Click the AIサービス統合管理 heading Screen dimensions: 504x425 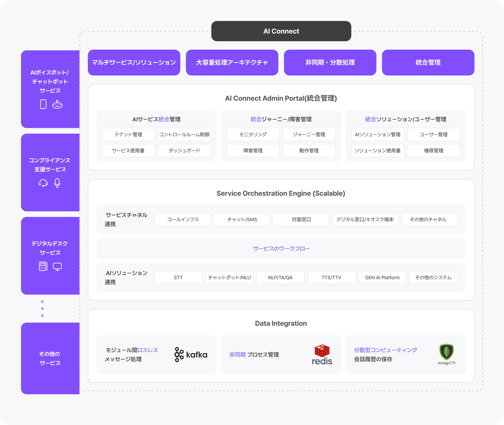(156, 119)
